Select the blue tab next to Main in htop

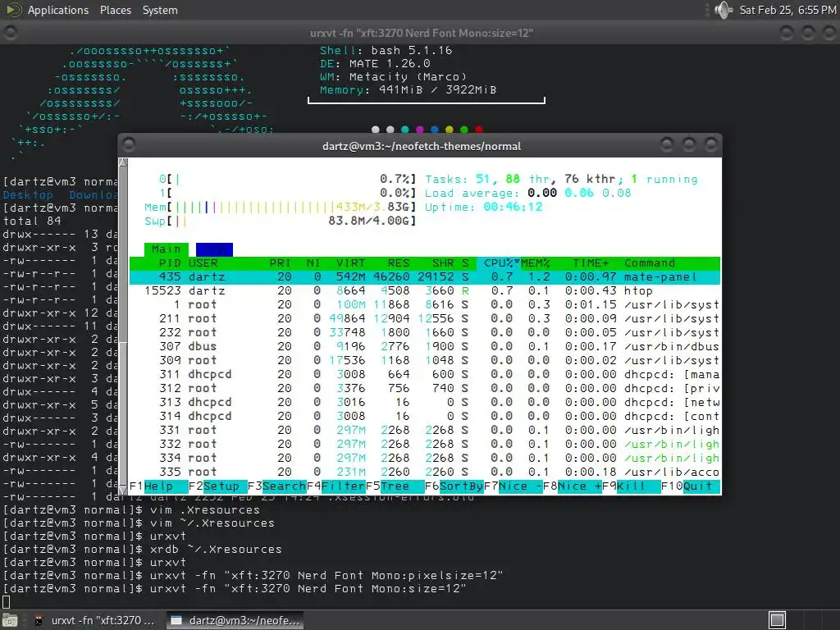(214, 249)
